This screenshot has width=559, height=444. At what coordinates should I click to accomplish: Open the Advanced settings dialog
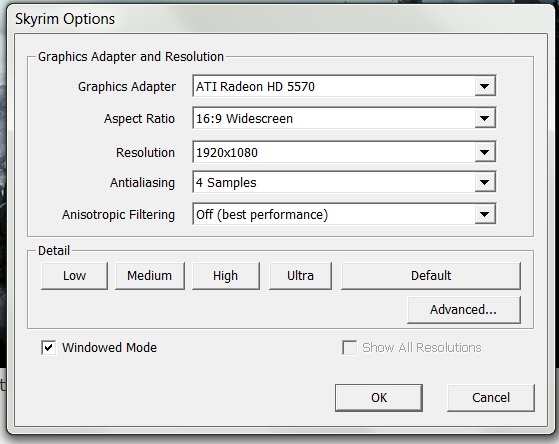463,310
